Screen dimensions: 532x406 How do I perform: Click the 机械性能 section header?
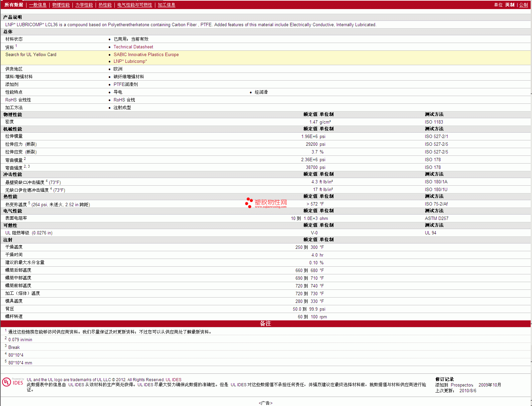pyautogui.click(x=12, y=129)
